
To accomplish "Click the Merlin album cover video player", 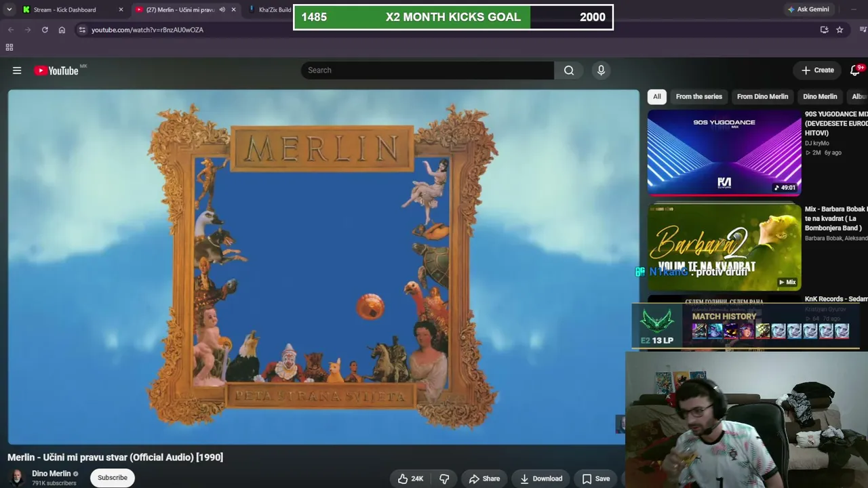I will coord(323,267).
